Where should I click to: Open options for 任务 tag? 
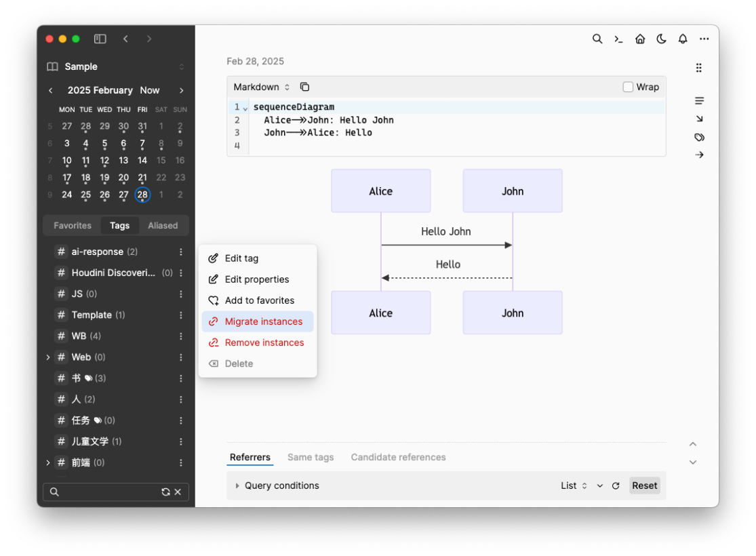[x=181, y=420]
